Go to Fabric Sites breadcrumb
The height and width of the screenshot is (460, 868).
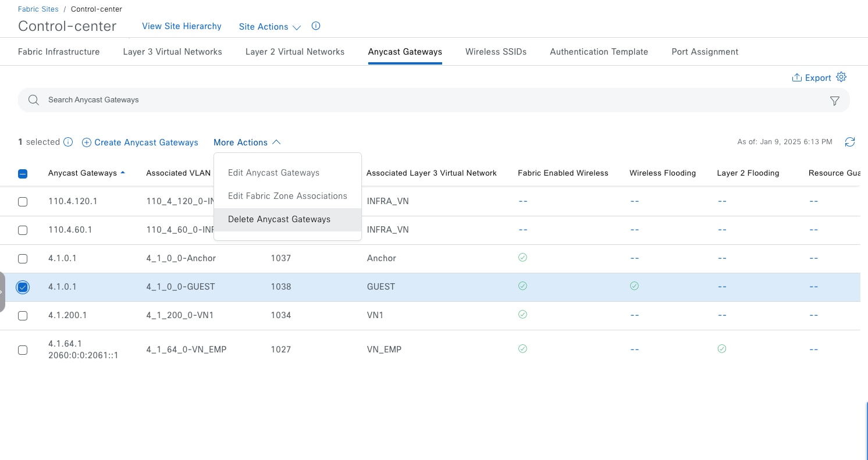tap(38, 9)
